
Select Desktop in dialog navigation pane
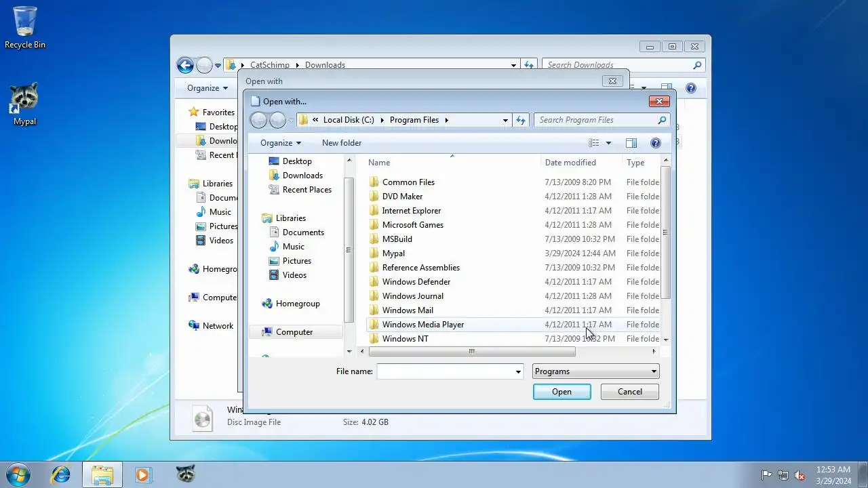tap(297, 161)
